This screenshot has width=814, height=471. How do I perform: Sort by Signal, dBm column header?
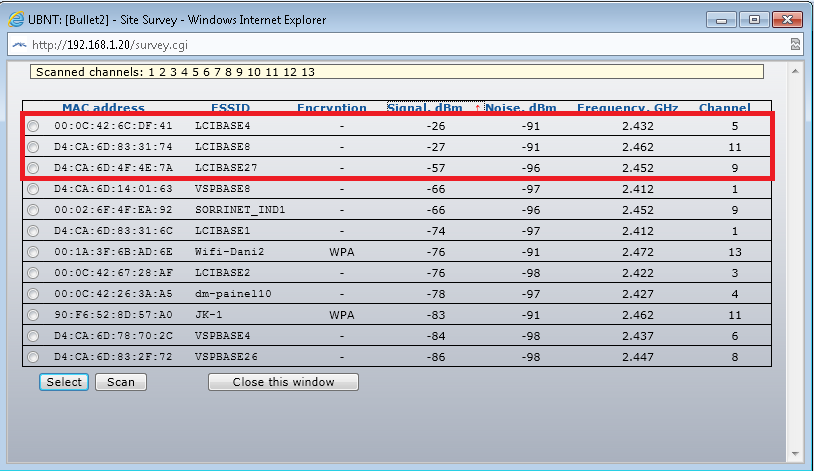[425, 107]
